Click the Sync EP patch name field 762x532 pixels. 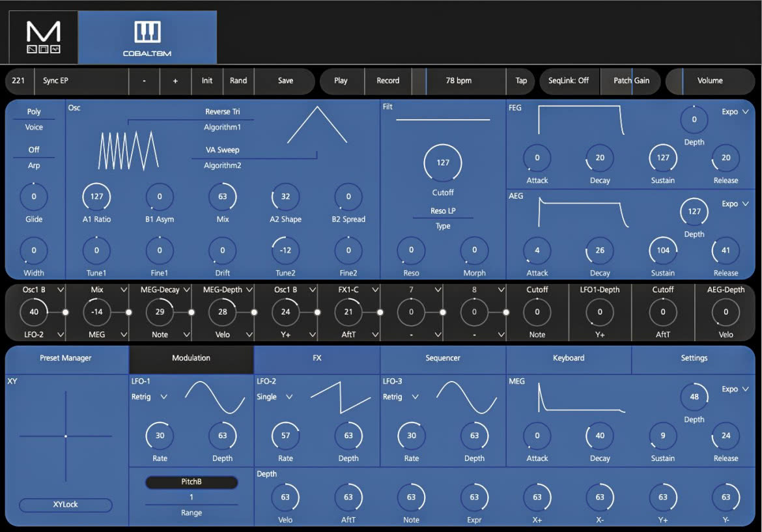pyautogui.click(x=81, y=81)
